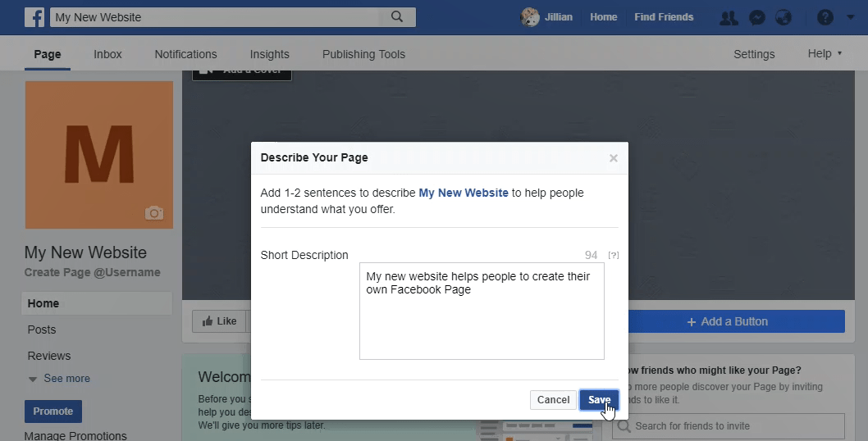868x441 pixels.
Task: Expand account dropdown arrow in top bar
Action: (x=850, y=17)
